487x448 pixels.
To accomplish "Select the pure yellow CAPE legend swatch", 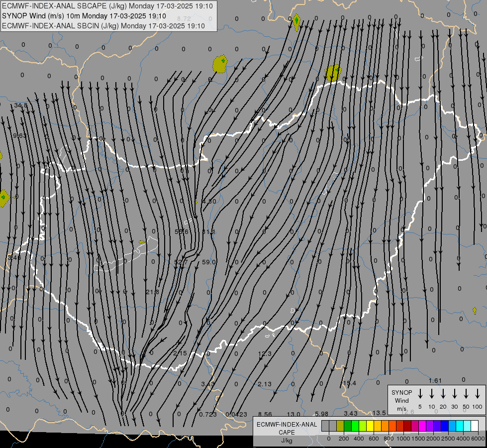I will (370, 426).
